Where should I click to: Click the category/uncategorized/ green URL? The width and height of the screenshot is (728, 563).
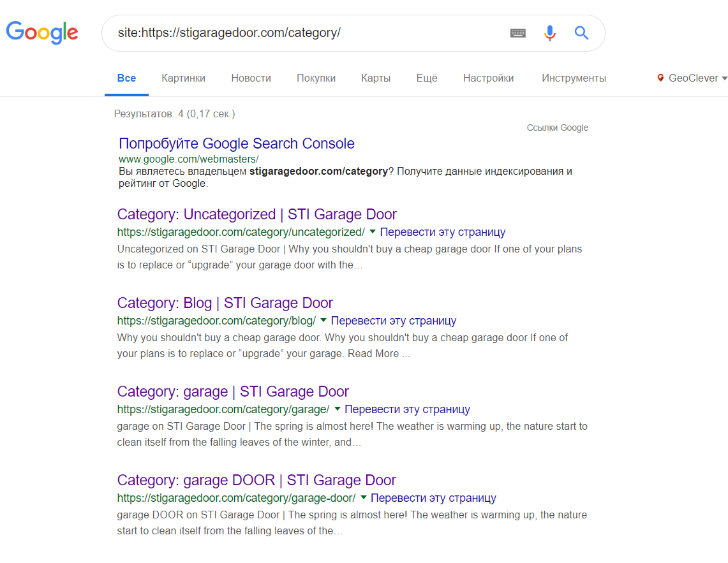point(241,231)
